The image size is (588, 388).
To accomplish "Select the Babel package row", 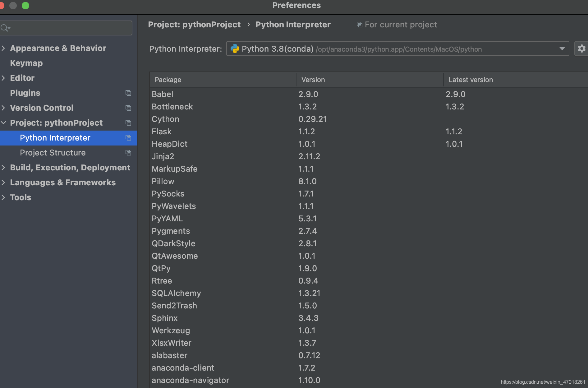I will point(369,94).
